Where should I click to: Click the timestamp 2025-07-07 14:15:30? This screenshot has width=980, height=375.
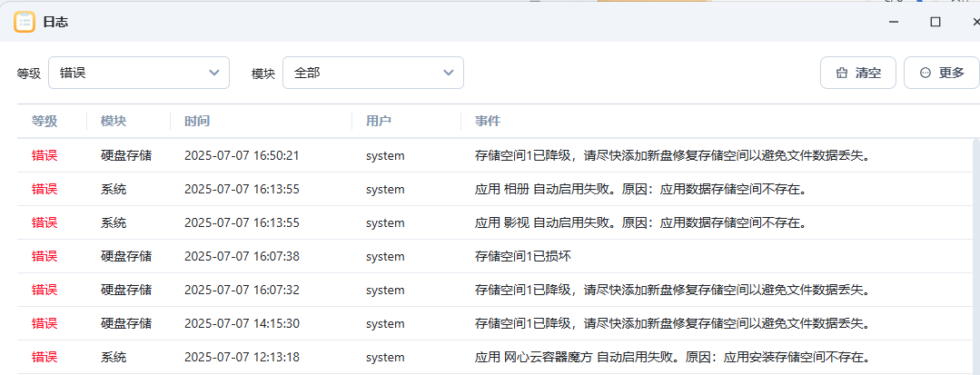pyautogui.click(x=242, y=324)
